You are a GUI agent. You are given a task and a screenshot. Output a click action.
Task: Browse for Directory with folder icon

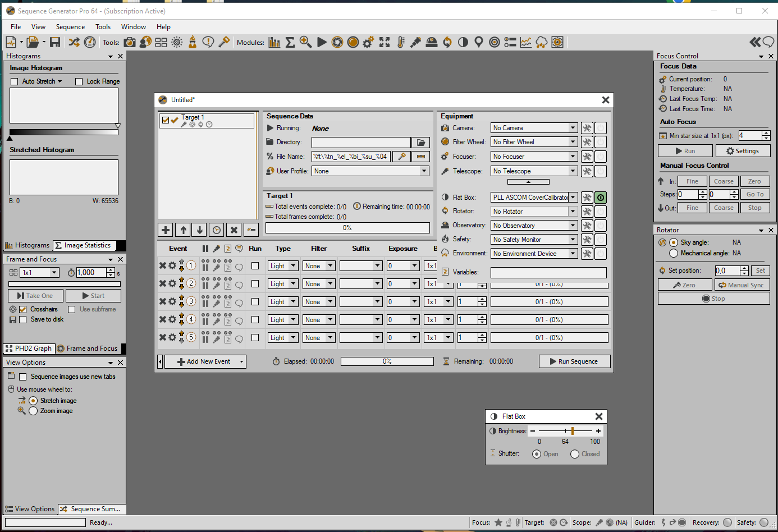click(x=420, y=143)
